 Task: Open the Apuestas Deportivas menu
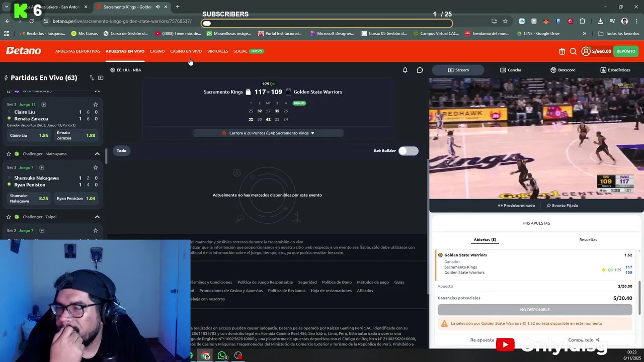tap(77, 51)
